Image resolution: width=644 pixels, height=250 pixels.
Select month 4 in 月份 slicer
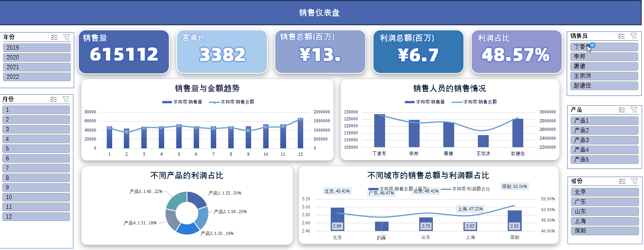pos(36,139)
